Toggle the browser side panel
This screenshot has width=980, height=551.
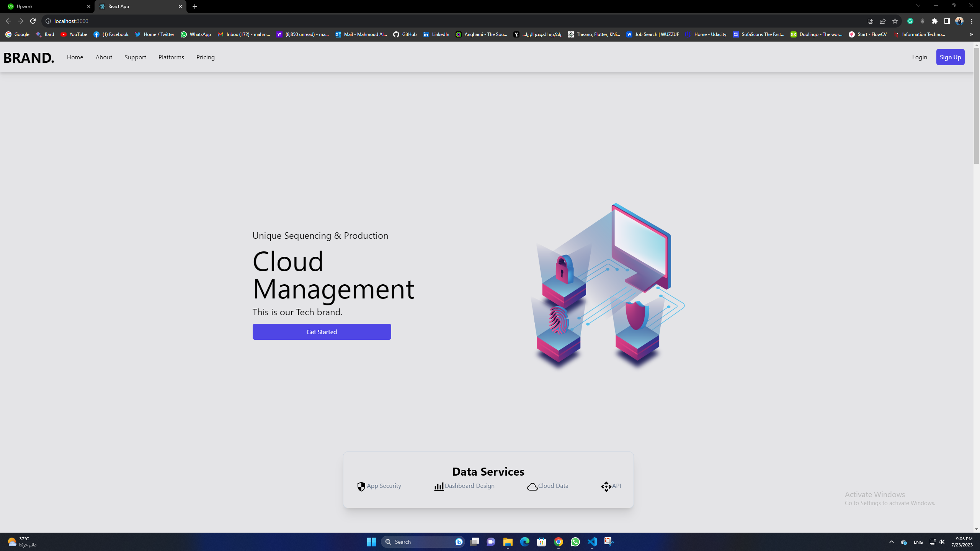pyautogui.click(x=947, y=21)
